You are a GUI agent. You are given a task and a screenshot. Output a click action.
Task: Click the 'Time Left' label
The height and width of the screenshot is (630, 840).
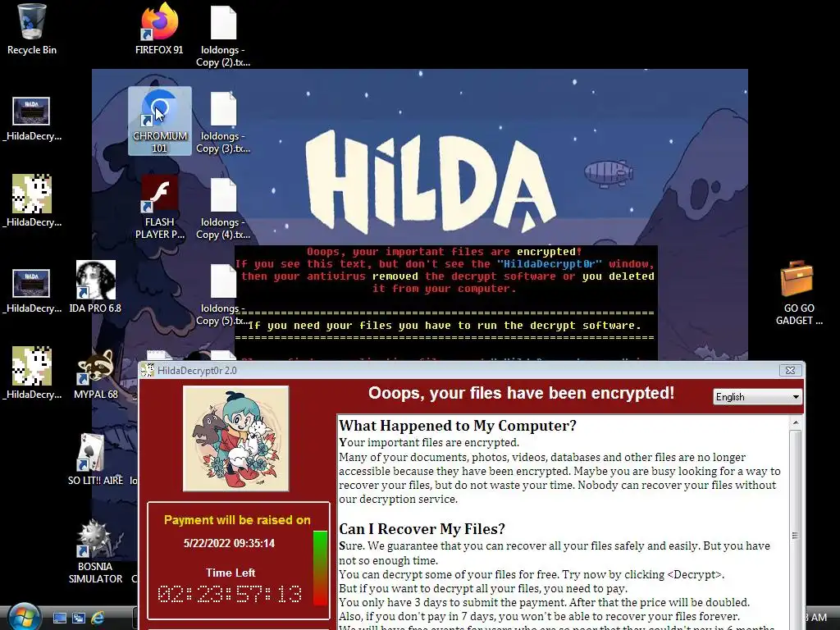(231, 573)
